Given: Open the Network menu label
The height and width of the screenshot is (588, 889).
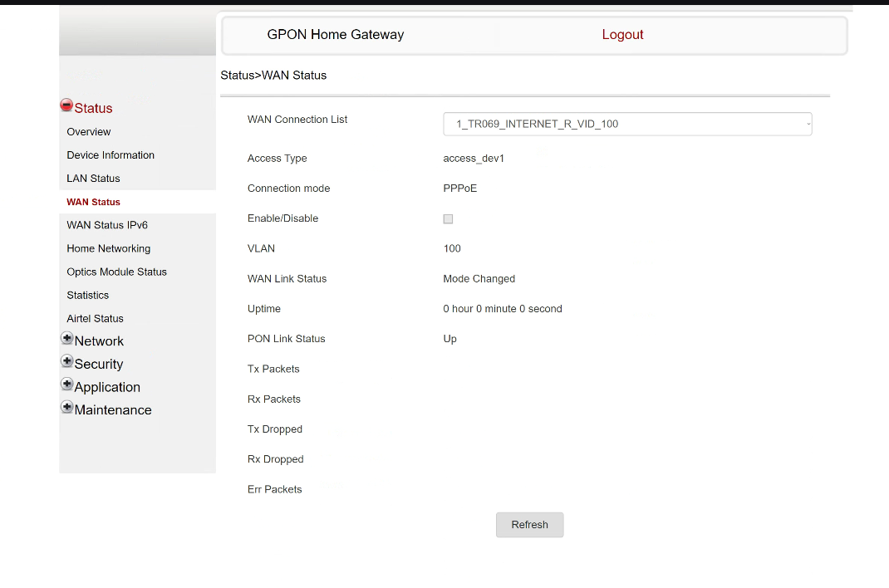Looking at the screenshot, I should [99, 341].
